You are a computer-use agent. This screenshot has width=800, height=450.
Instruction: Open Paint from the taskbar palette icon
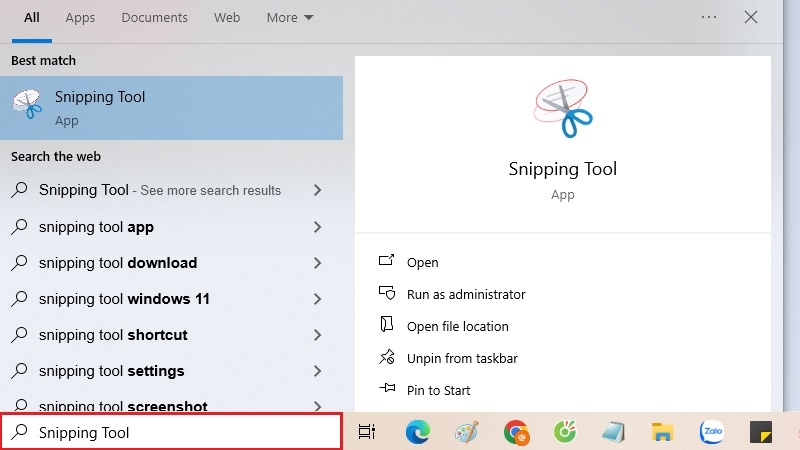tap(466, 432)
